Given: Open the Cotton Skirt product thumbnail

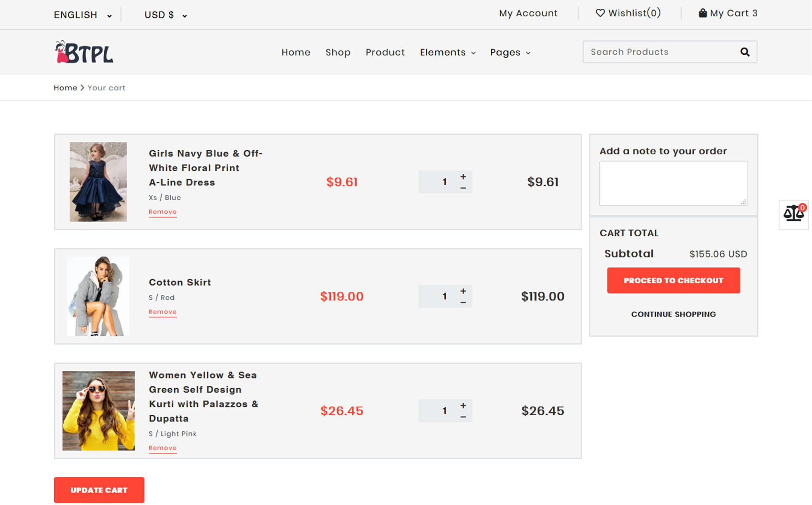Looking at the screenshot, I should 98,296.
